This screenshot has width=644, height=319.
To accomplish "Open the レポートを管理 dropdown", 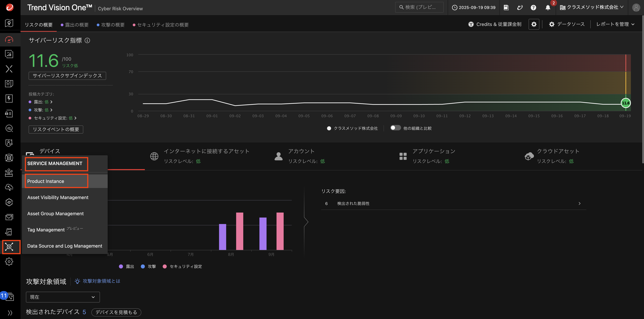I will click(615, 24).
